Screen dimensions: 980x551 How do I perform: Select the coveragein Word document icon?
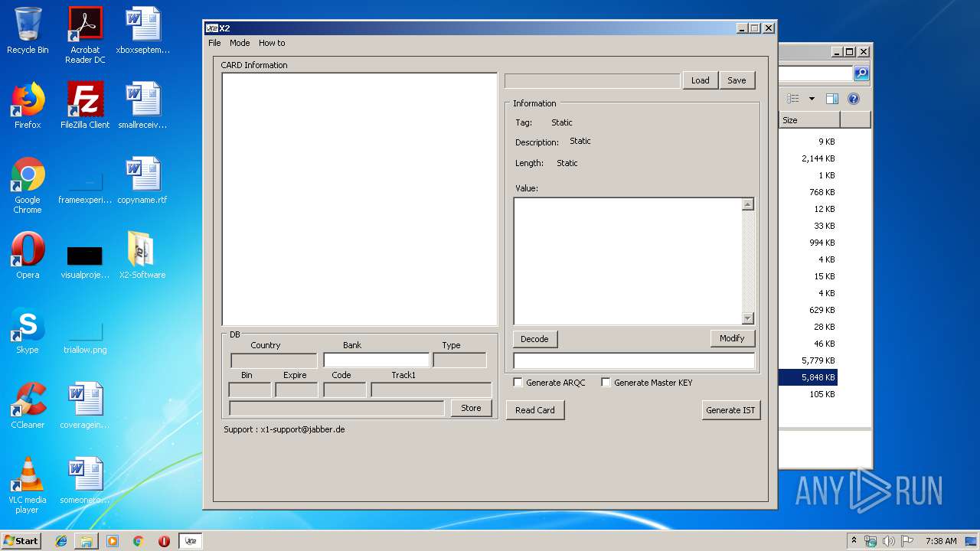[x=85, y=406]
